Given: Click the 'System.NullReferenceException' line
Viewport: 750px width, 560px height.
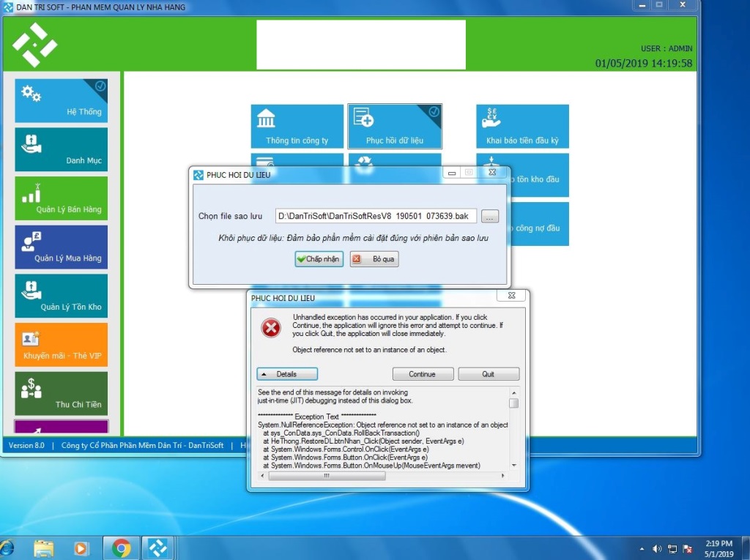Looking at the screenshot, I should click(x=382, y=425).
